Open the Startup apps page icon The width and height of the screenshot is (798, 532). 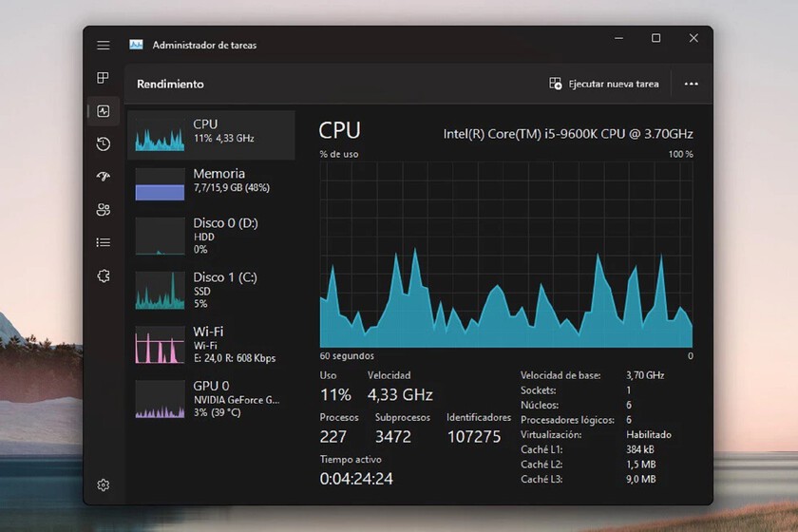(x=104, y=177)
